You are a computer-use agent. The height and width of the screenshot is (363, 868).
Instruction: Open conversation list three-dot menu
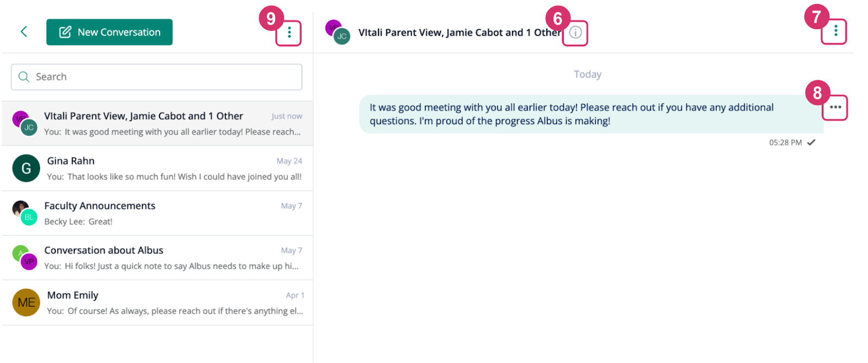(x=289, y=33)
